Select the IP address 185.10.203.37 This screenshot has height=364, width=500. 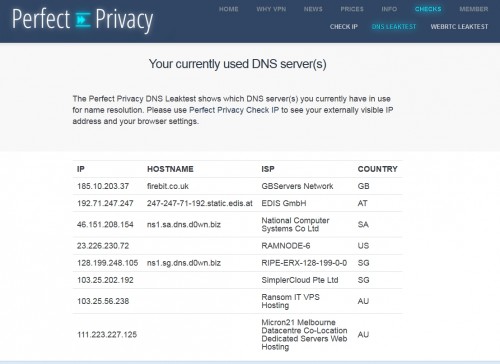click(x=103, y=186)
